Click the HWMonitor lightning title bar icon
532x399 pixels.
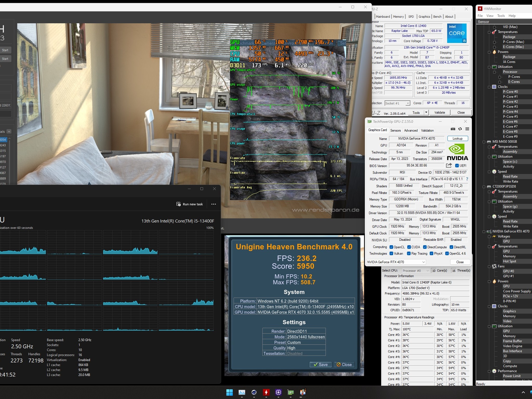tap(480, 9)
